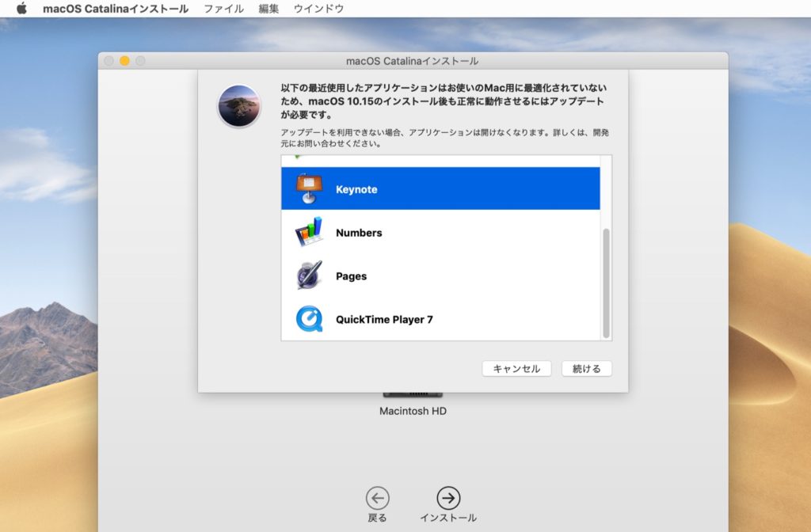Viewport: 811px width, 532px height.
Task: Minimize the installer with yellow button
Action: coord(124,61)
